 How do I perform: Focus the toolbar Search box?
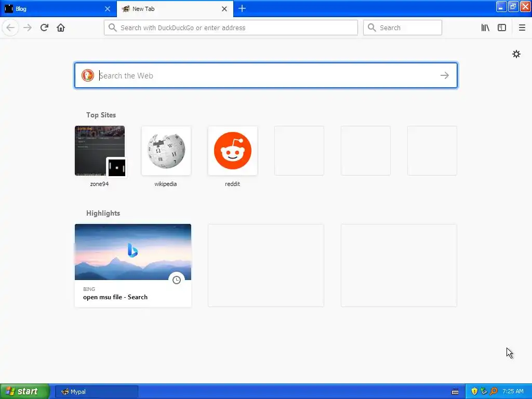(x=403, y=28)
